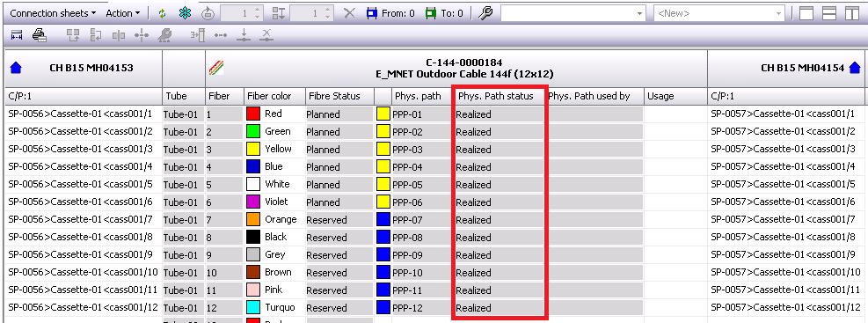Click the Fiber color column header

[274, 96]
